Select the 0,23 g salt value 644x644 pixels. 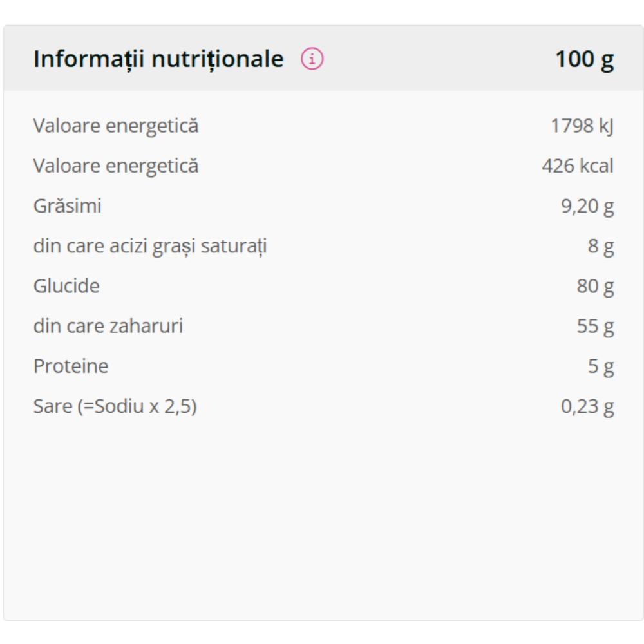coord(587,406)
